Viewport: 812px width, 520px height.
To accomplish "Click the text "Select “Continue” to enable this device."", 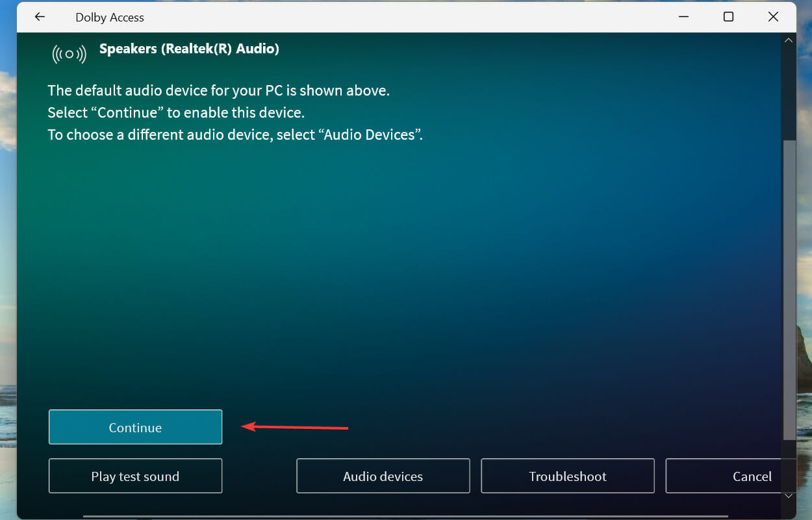I will coord(176,112).
